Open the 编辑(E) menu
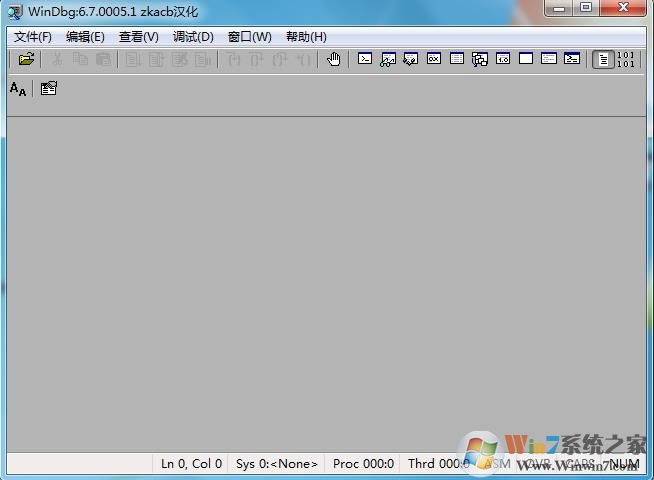The width and height of the screenshot is (654, 480). click(x=85, y=37)
